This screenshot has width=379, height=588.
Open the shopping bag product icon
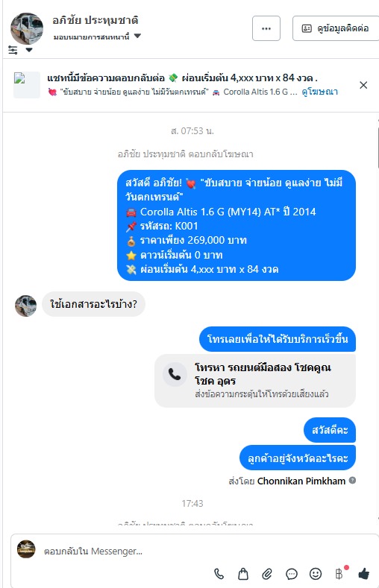(243, 574)
